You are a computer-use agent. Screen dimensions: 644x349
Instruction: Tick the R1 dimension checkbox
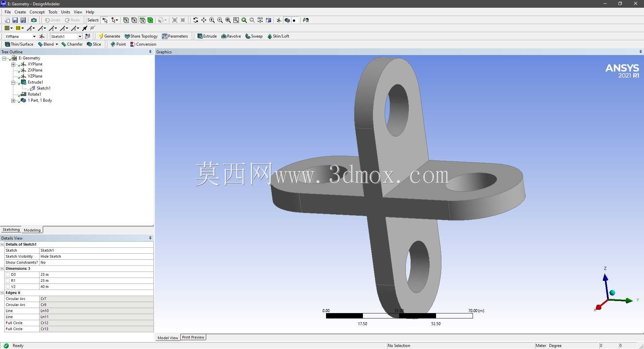point(8,281)
